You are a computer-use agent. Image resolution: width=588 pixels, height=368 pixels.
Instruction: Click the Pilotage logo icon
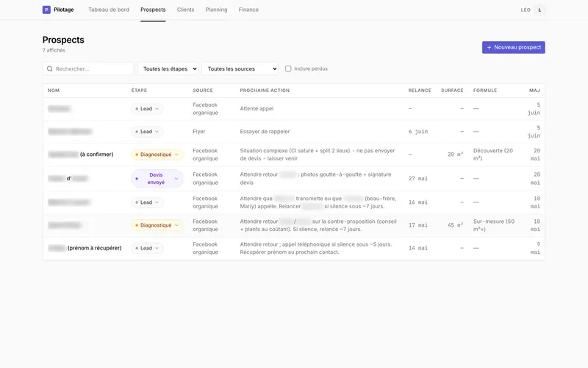[46, 10]
